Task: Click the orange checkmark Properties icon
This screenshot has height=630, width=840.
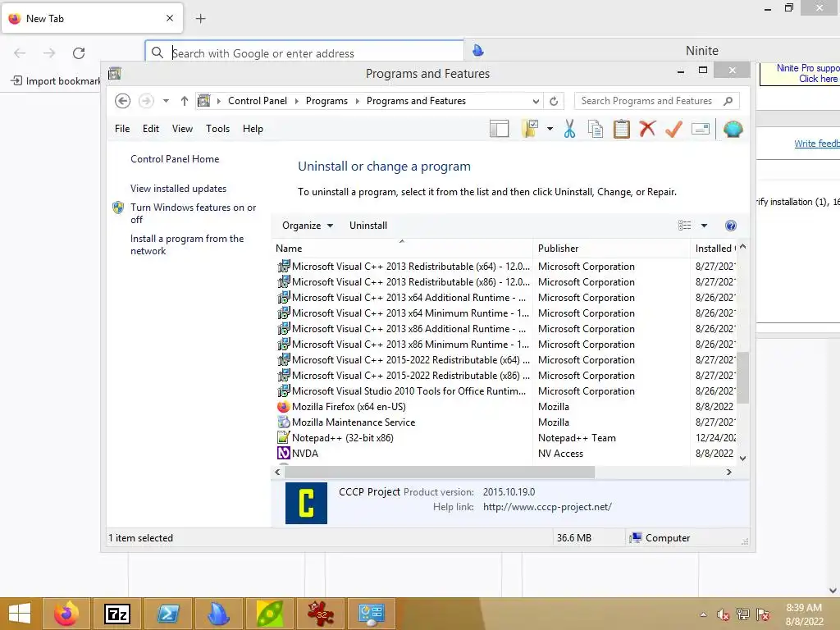Action: click(x=674, y=129)
